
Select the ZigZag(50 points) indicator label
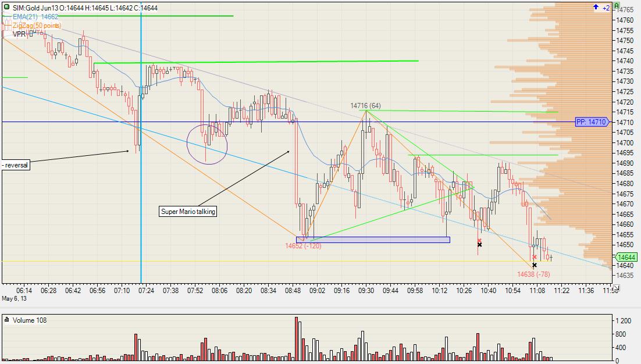(37, 26)
